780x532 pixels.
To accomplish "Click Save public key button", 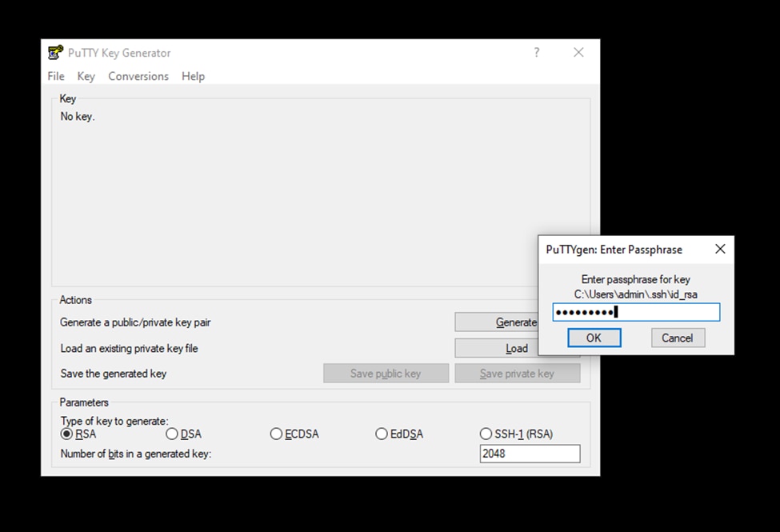I will pyautogui.click(x=386, y=374).
